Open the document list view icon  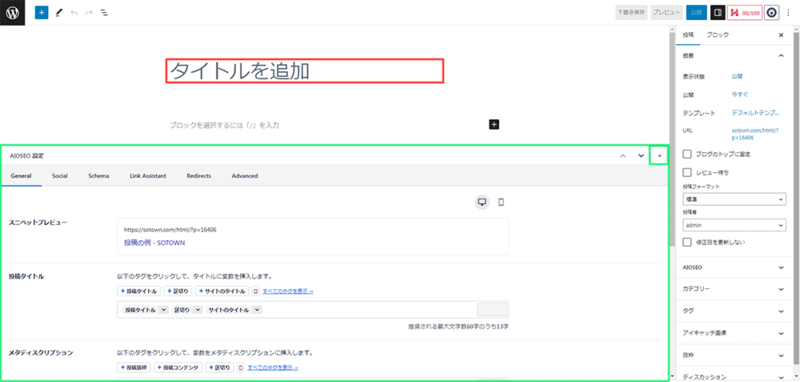104,13
